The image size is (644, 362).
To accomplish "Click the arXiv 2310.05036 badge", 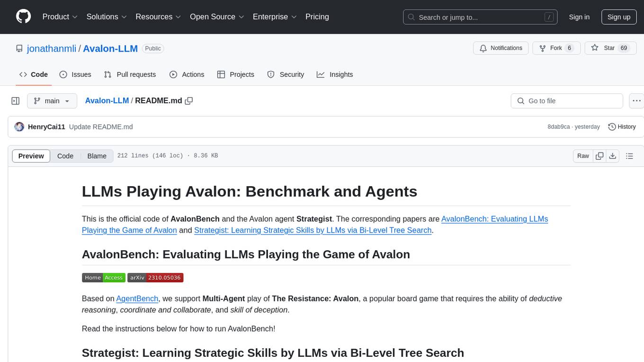I will pyautogui.click(x=155, y=278).
